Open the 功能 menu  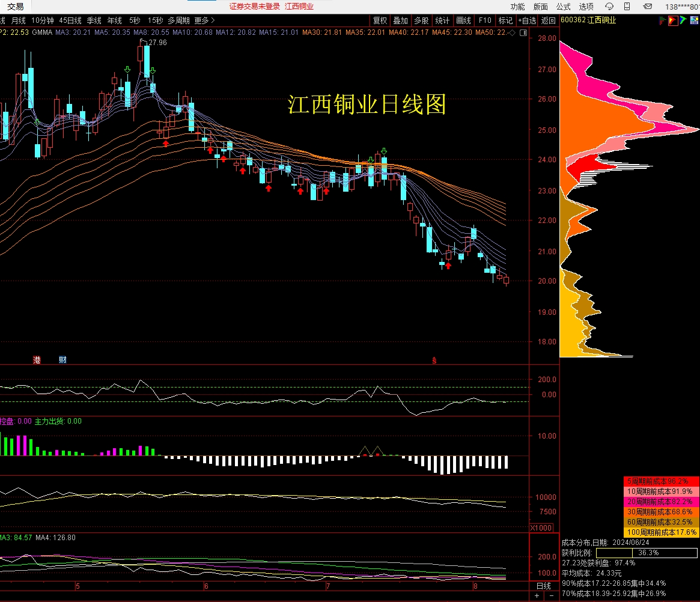(517, 7)
